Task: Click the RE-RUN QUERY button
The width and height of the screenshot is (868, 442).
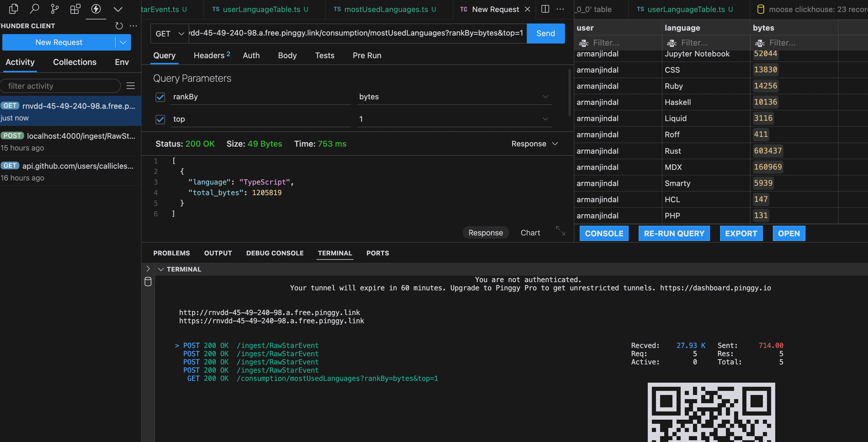Action: coord(674,234)
